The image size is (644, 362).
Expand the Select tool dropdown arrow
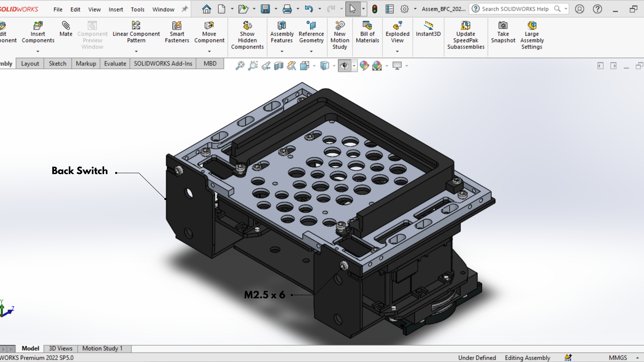[x=364, y=9]
